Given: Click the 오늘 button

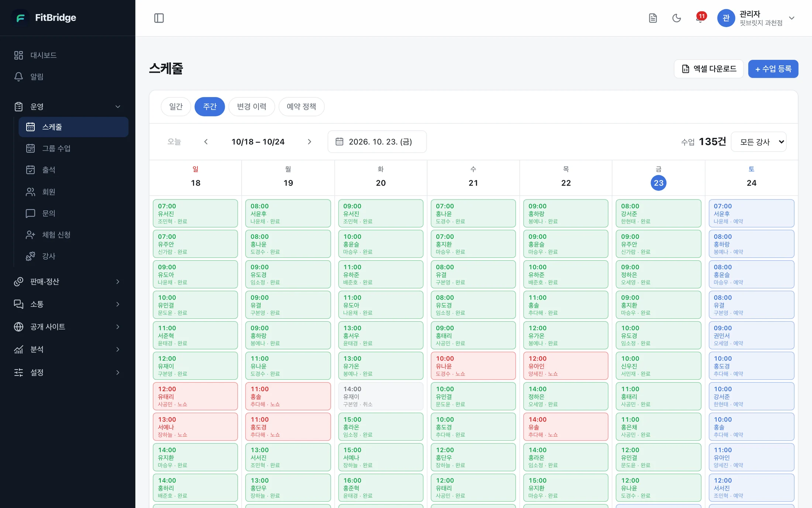Looking at the screenshot, I should 174,142.
